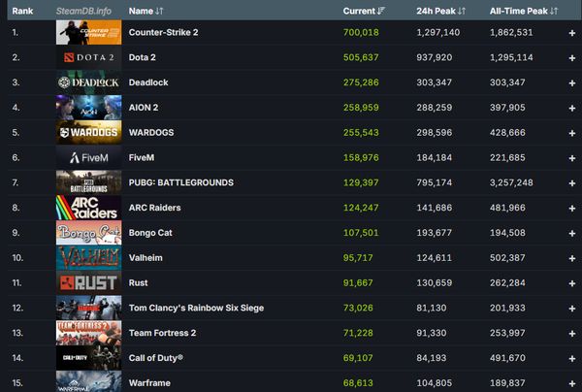582x392 pixels.
Task: Click the plus icon in the WARDOGS row
Action: click(x=572, y=133)
